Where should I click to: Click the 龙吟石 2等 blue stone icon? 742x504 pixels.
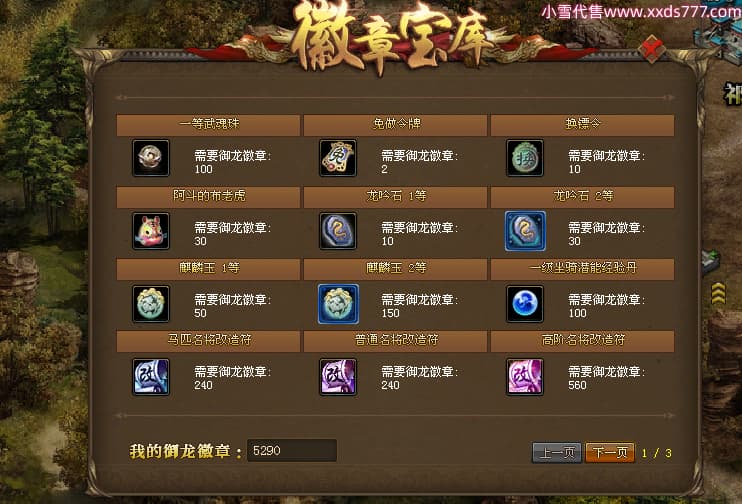[525, 231]
